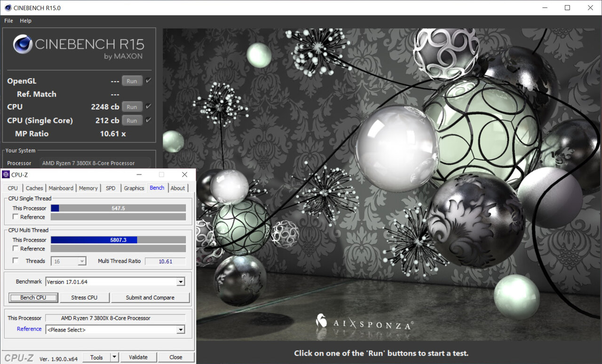Switch to the Memory tab
The image size is (602, 364).
click(x=88, y=188)
